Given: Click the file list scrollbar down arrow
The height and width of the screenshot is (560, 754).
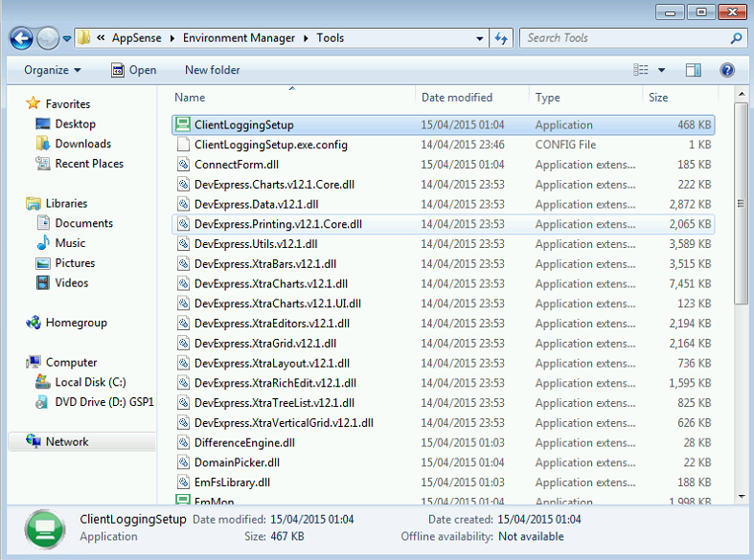Looking at the screenshot, I should coord(741,497).
